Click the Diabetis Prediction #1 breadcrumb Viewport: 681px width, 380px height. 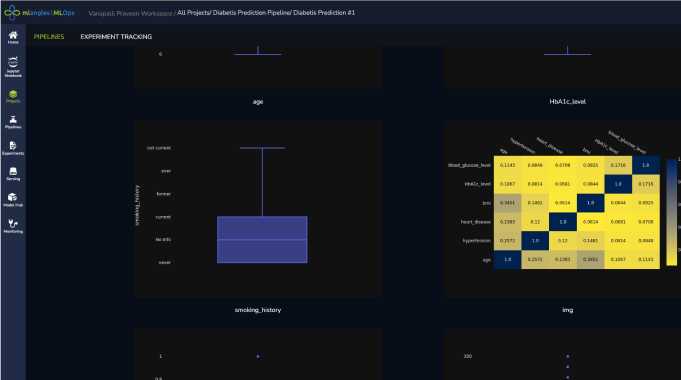(324, 13)
